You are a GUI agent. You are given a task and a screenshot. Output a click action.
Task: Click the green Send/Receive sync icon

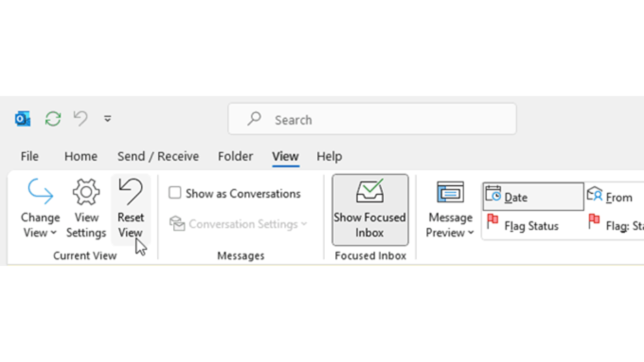pyautogui.click(x=53, y=119)
